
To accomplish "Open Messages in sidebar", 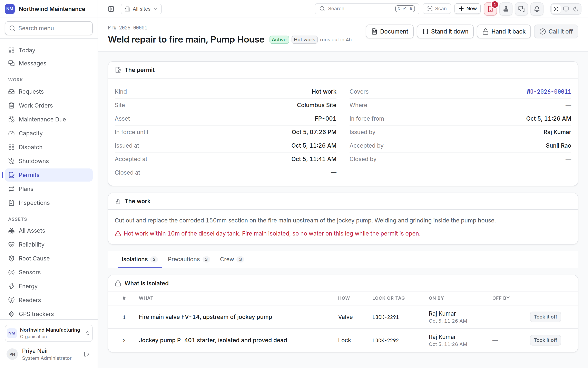I will pyautogui.click(x=49, y=63).
